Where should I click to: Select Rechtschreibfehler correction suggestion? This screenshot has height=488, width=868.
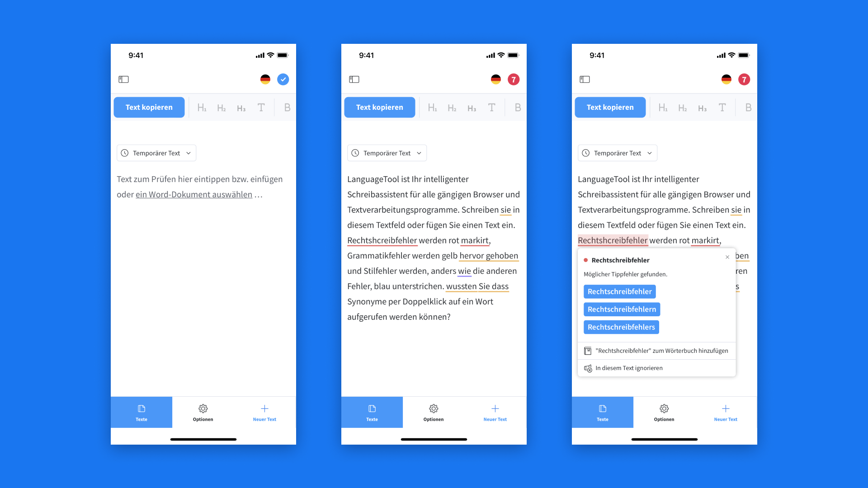coord(619,291)
